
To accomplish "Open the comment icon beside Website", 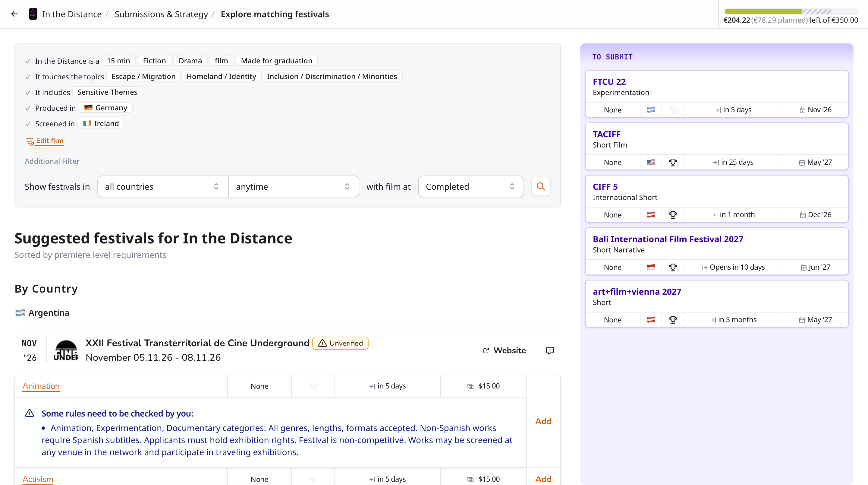I will tap(549, 350).
